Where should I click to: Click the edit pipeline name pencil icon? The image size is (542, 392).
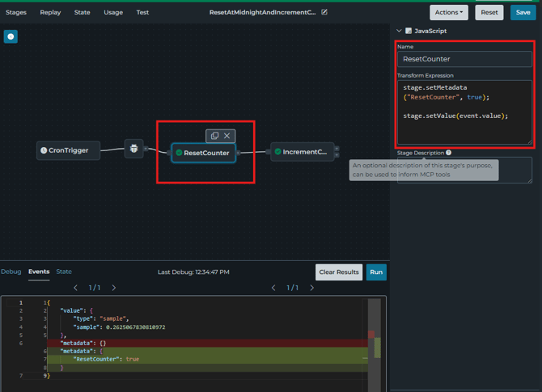click(324, 12)
